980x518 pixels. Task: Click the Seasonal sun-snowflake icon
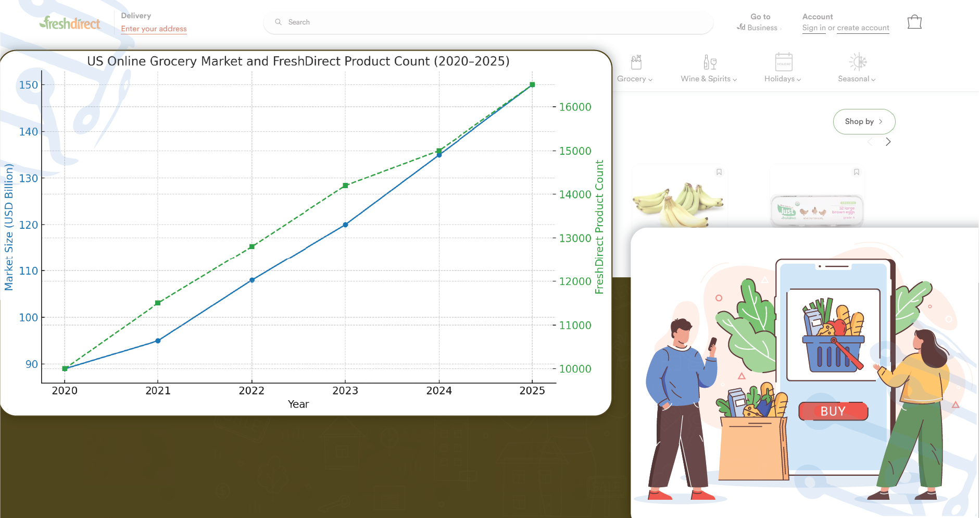(x=858, y=62)
